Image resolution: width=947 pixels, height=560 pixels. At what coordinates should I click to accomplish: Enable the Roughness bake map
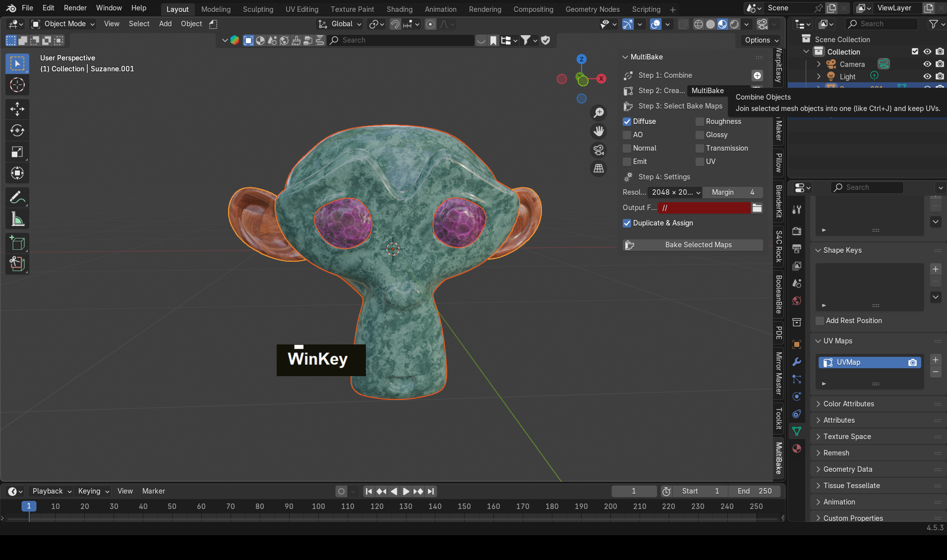pyautogui.click(x=700, y=121)
